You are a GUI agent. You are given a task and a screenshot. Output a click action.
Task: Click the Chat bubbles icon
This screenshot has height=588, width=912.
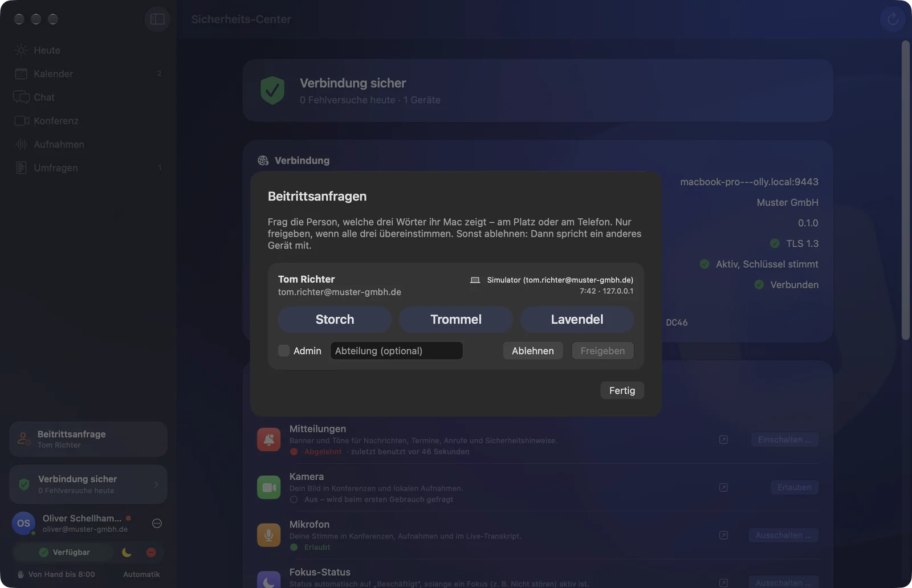point(21,97)
